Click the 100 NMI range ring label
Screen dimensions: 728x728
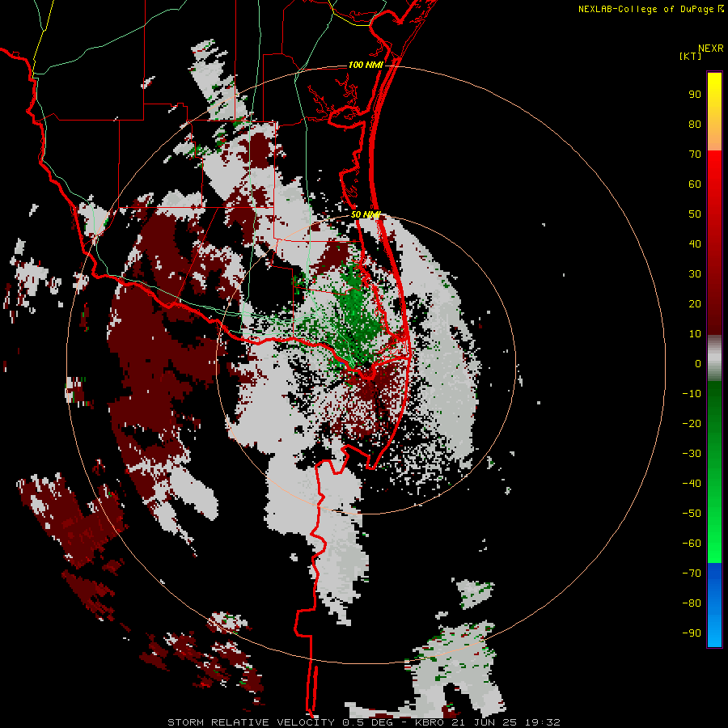(366, 65)
